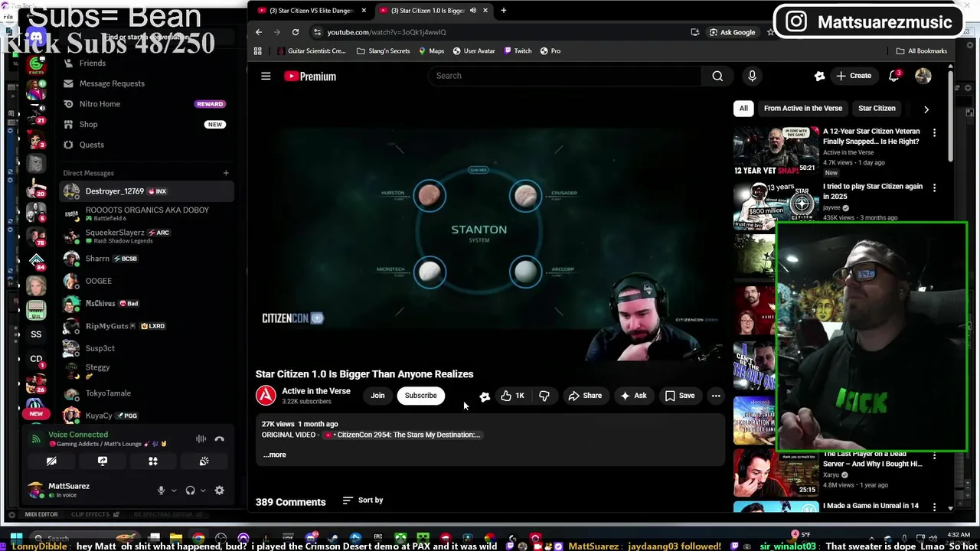980x551 pixels.
Task: Expand Discord microphone input options arrow
Action: (174, 491)
